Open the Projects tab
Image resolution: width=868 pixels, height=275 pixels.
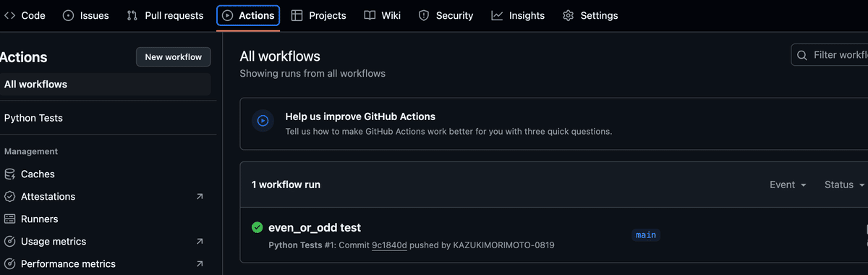(318, 15)
